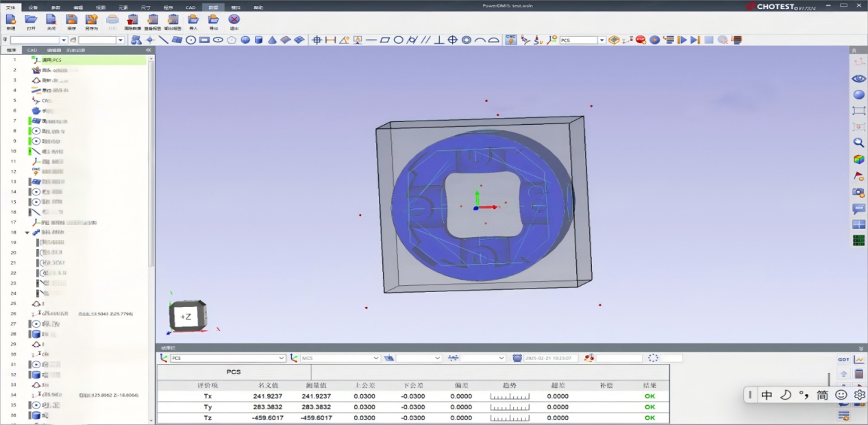Viewport: 868px width, 425px height.
Task: Click the New (新建) file icon
Action: pos(10,20)
